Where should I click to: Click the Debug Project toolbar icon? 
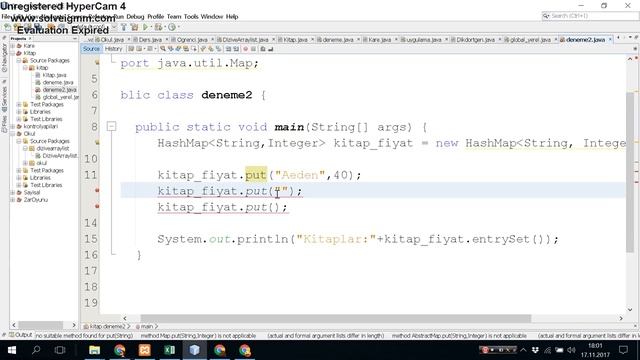tap(158, 27)
